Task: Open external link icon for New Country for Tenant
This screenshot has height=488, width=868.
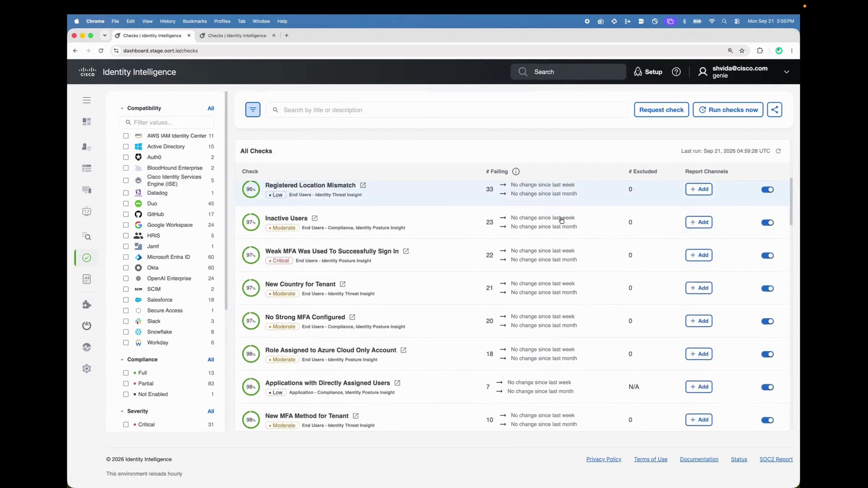Action: 343,284
